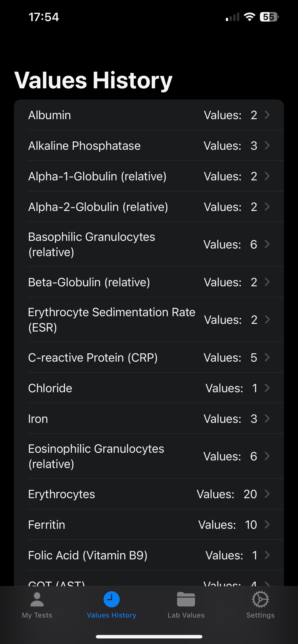This screenshot has height=644, width=298.
Task: Tap the Values History clock icon
Action: pyautogui.click(x=112, y=599)
